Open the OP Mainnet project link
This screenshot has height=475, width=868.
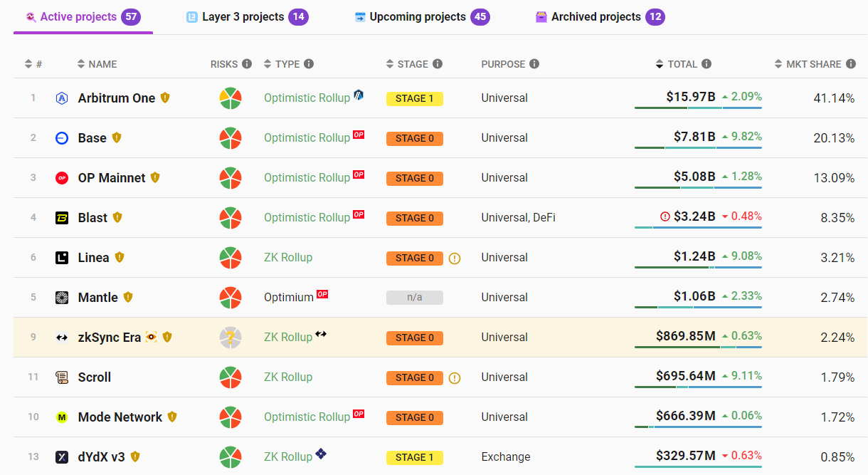click(x=112, y=178)
